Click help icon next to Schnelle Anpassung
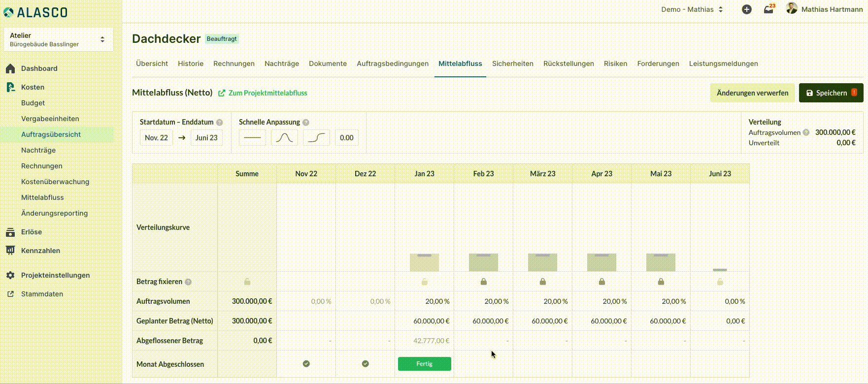Screen dimensions: 868x384 (306, 123)
